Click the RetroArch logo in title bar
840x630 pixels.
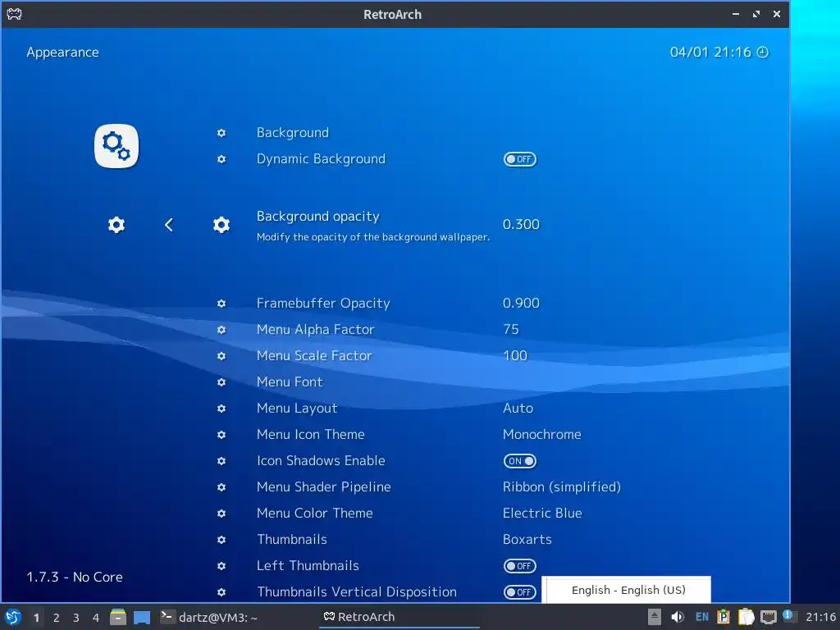(x=14, y=14)
